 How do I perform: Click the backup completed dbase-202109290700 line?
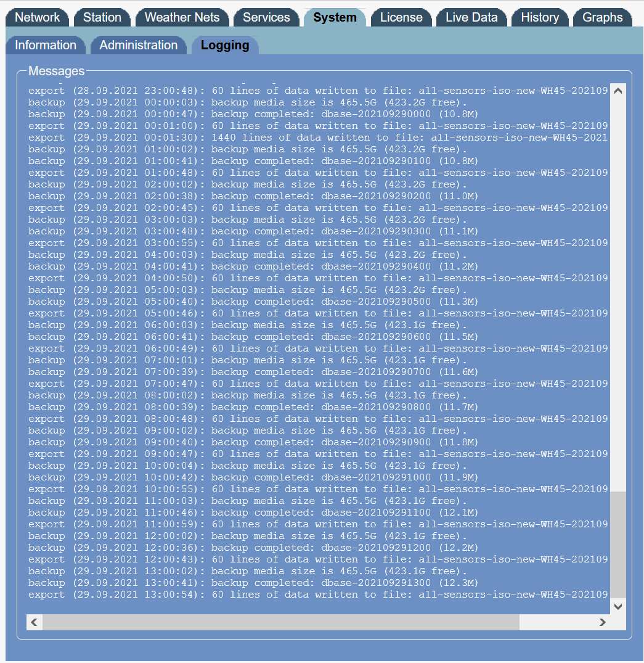pyautogui.click(x=253, y=372)
